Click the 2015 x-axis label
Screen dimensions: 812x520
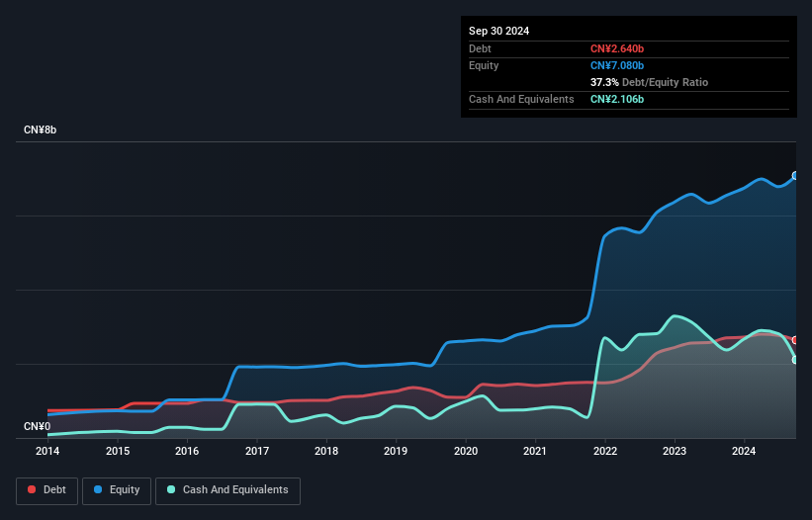[x=118, y=451]
